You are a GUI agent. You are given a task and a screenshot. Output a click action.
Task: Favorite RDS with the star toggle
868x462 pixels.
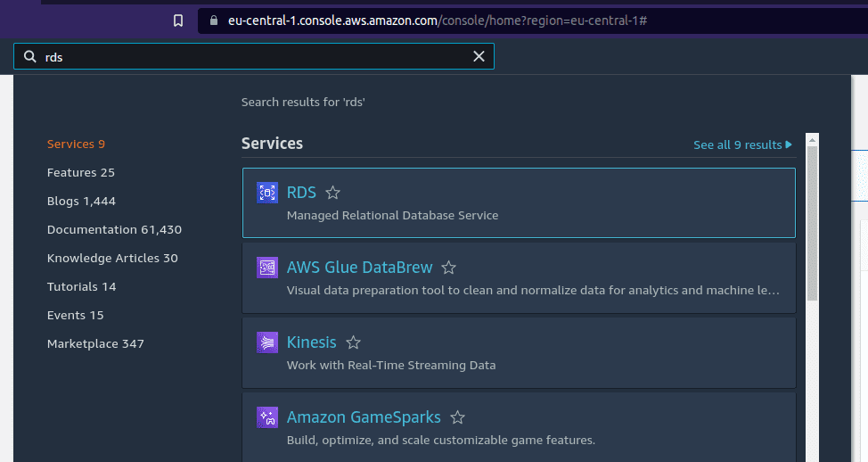pos(332,193)
